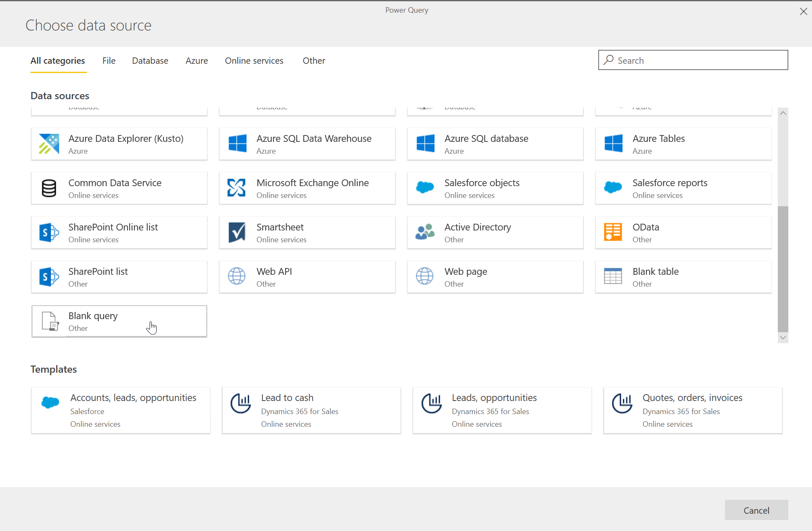
Task: Click the Salesforce objects cloud icon
Action: [425, 187]
